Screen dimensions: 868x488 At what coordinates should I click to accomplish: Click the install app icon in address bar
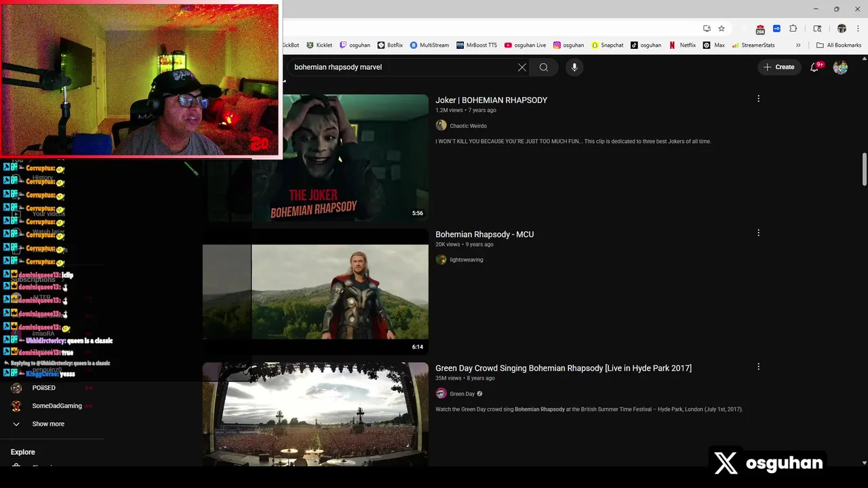[x=707, y=28]
